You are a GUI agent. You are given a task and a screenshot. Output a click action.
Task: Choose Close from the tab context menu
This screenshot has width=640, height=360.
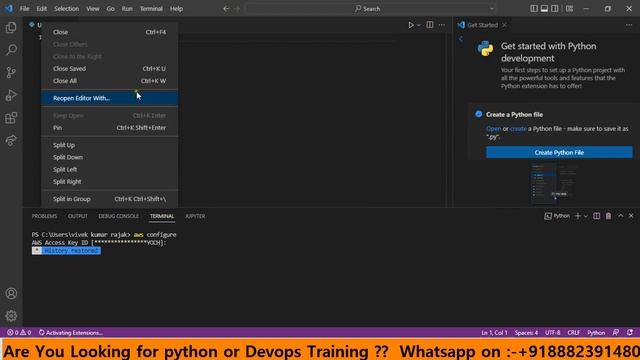tap(109, 32)
